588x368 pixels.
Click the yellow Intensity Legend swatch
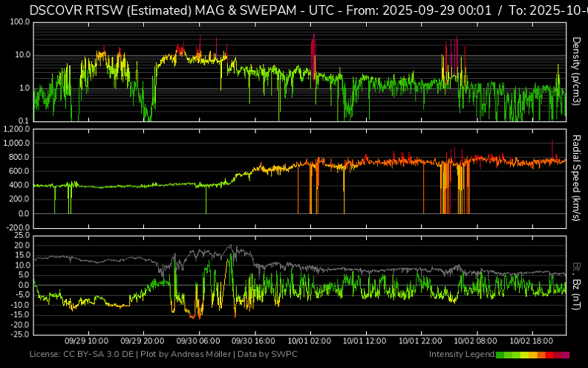(525, 355)
